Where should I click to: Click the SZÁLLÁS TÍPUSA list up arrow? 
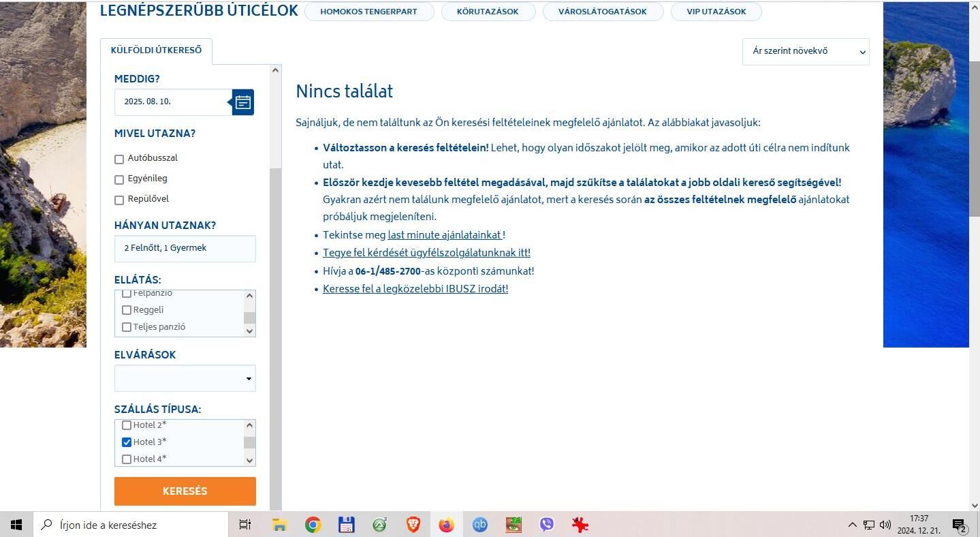click(x=249, y=425)
